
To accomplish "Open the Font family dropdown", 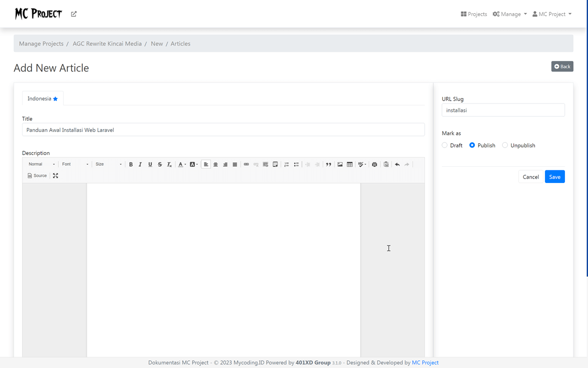I will coord(74,164).
